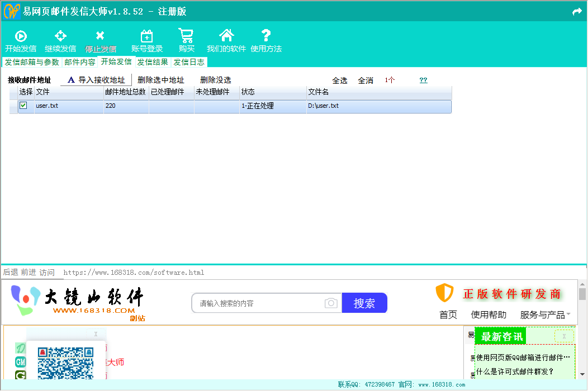Click the 大镜山软件 website logo
The image size is (588, 391).
click(x=78, y=302)
